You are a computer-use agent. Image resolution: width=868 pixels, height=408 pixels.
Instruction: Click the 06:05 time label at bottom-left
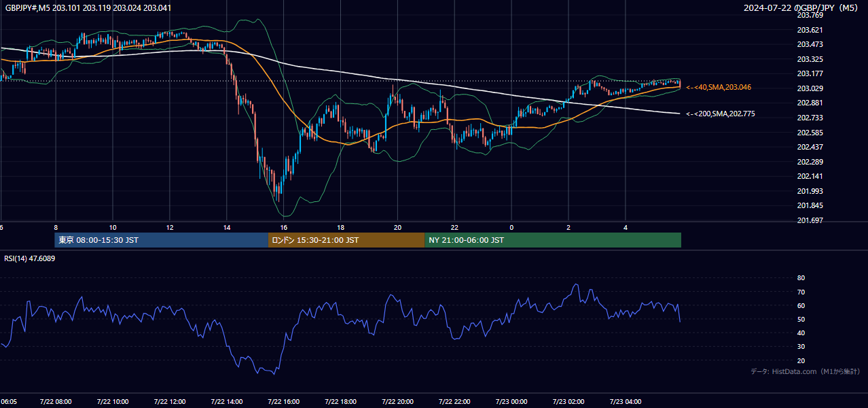8,402
